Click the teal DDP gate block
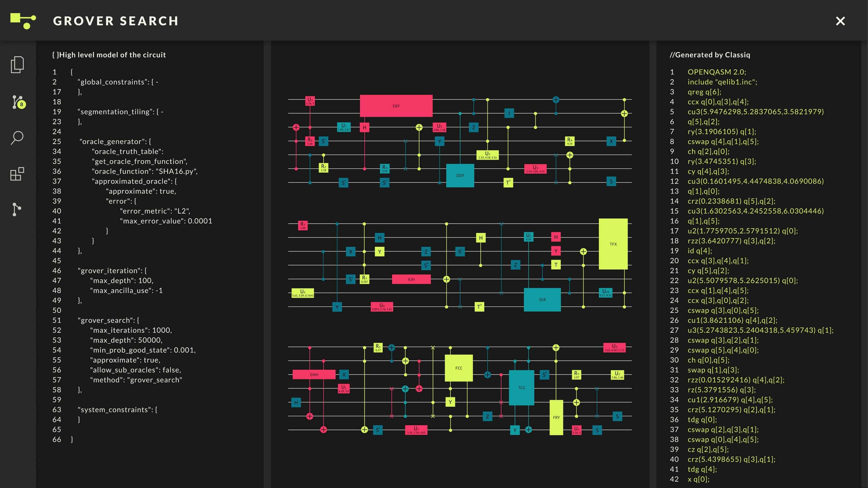The width and height of the screenshot is (868, 488). click(x=460, y=175)
